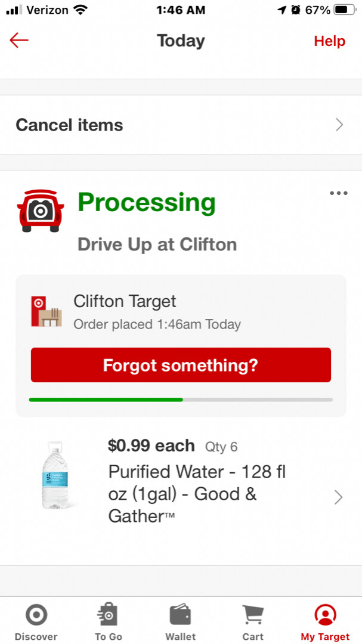This screenshot has width=362, height=644.
Task: Open the Wallet tab
Action: [x=180, y=623]
